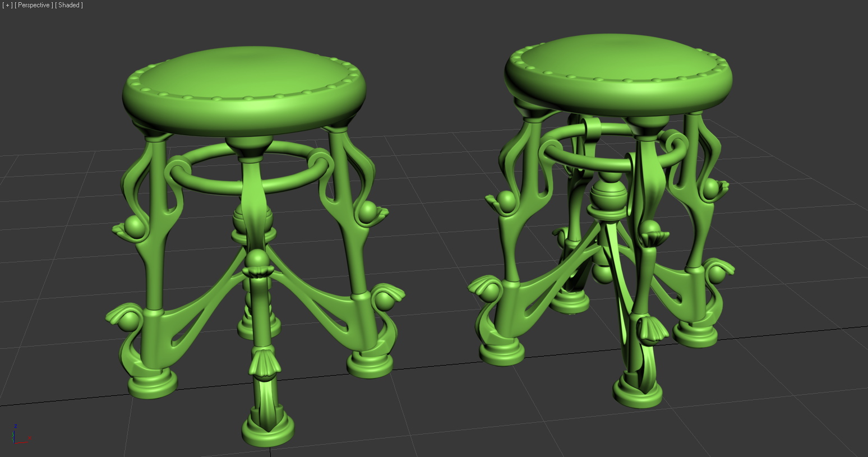Click the blue Z axis label
Viewport: 868px width, 457px height.
(15, 426)
